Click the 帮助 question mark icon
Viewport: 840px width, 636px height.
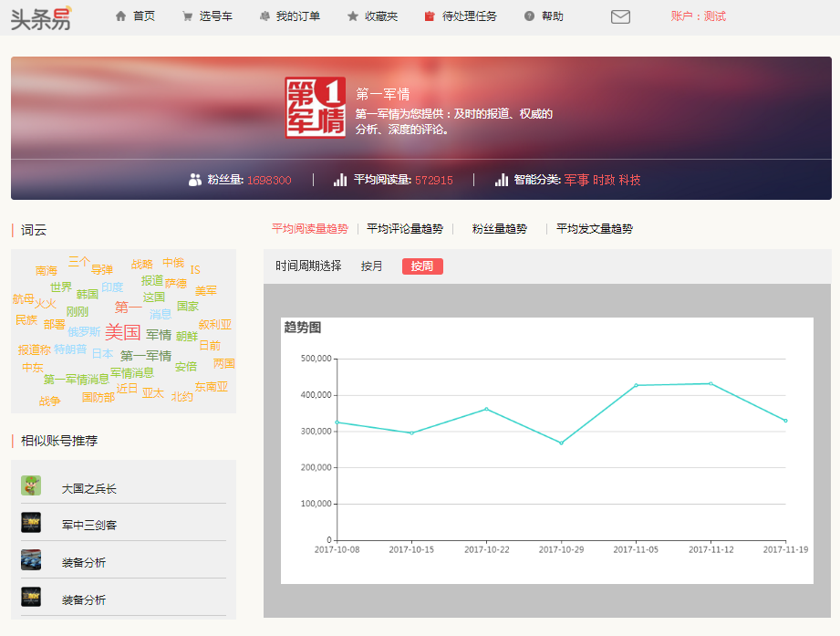(529, 16)
